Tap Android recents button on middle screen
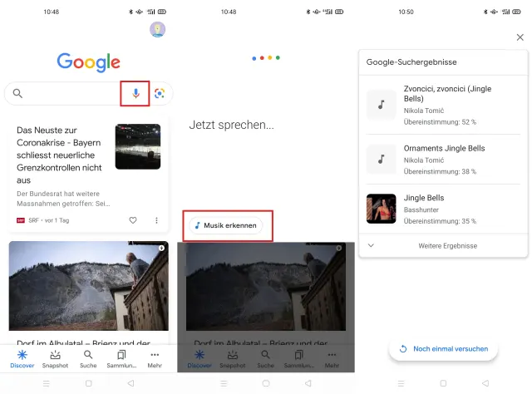 (x=224, y=383)
